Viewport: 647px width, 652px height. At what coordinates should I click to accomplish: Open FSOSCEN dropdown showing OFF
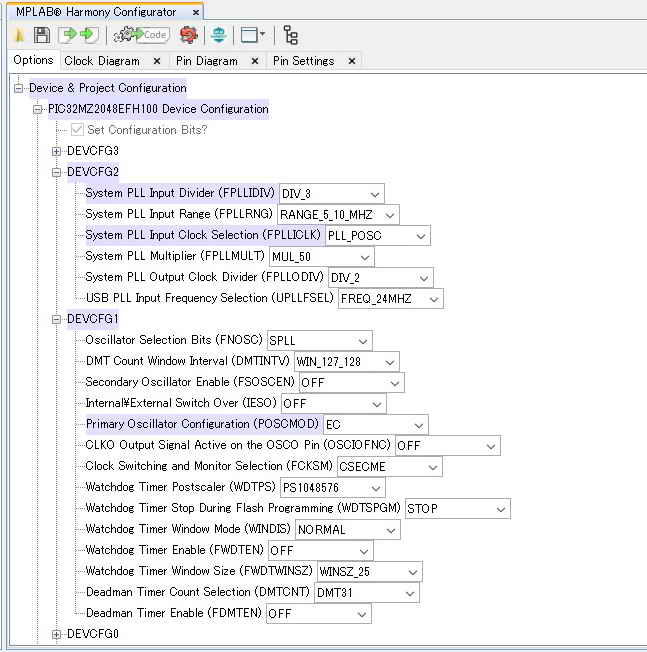(351, 383)
